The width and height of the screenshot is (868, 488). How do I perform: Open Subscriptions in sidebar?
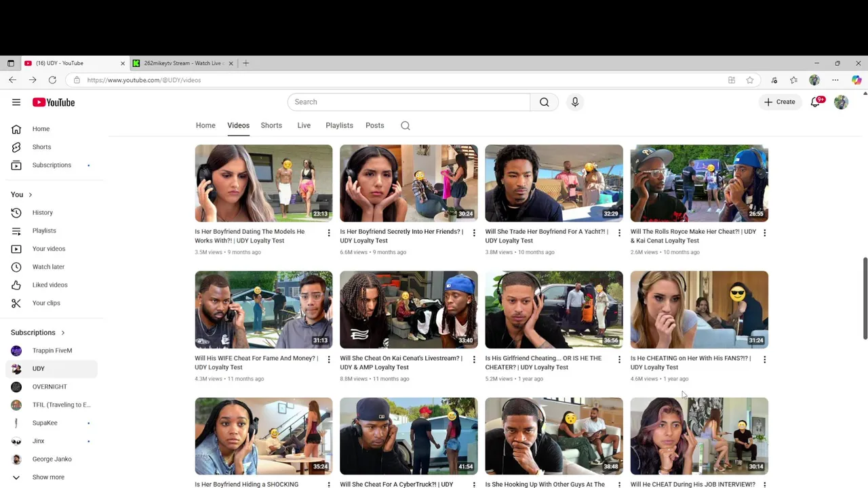[x=52, y=165]
